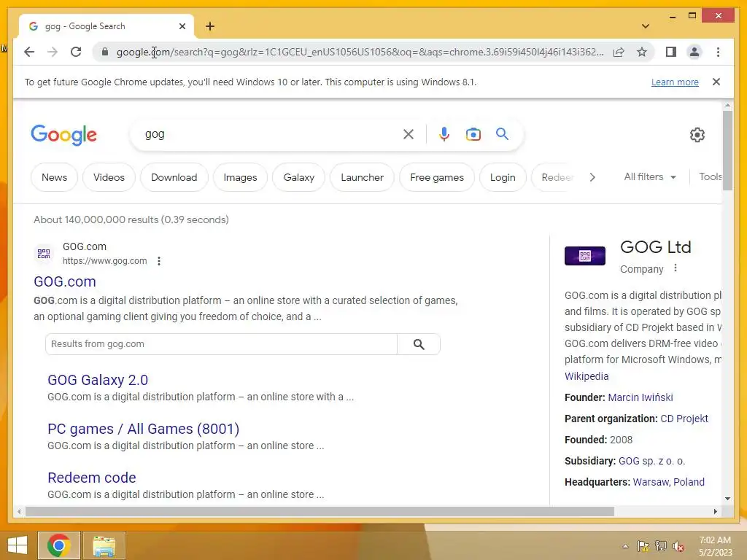This screenshot has height=560, width=747.
Task: Open the Windows Start button
Action: coord(18,545)
